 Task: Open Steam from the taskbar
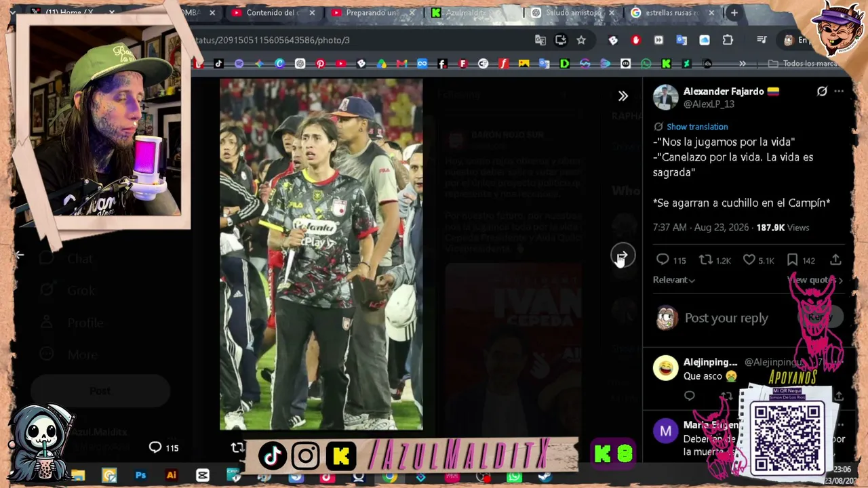(545, 476)
